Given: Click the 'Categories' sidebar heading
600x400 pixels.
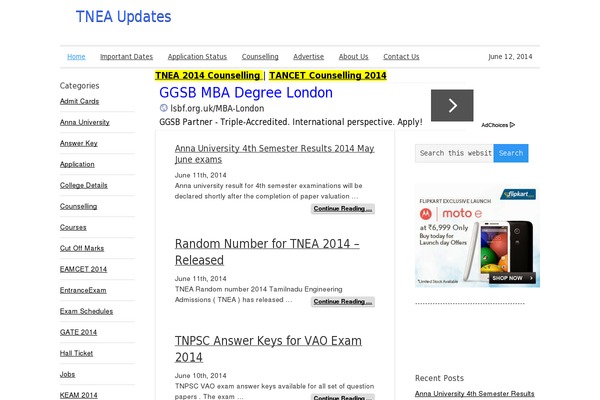Looking at the screenshot, I should click(x=79, y=86).
